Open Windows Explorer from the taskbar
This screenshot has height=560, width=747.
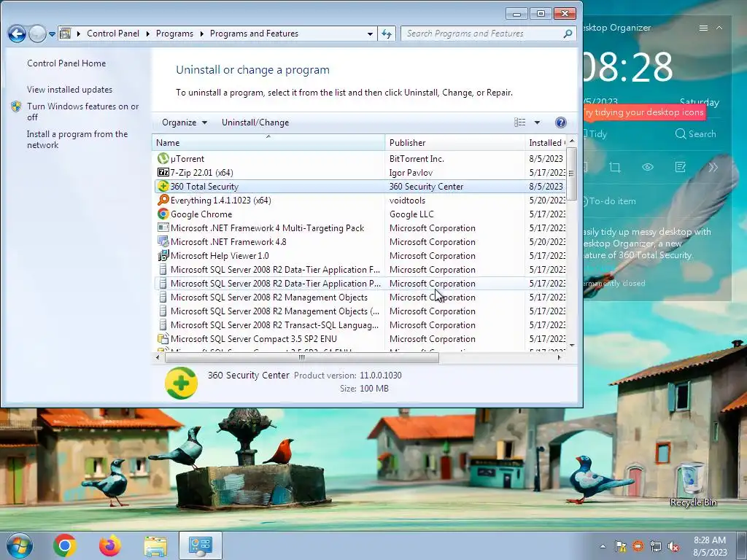click(155, 546)
